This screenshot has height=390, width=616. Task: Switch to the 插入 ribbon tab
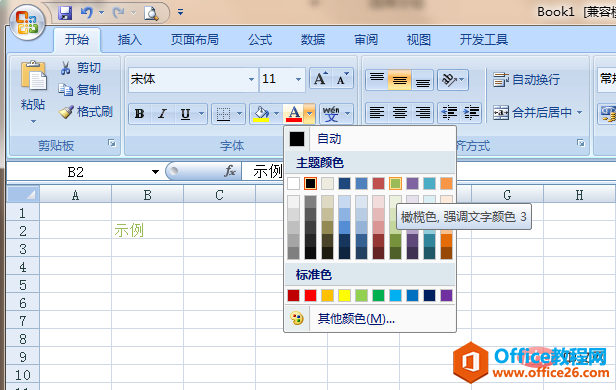click(x=130, y=40)
